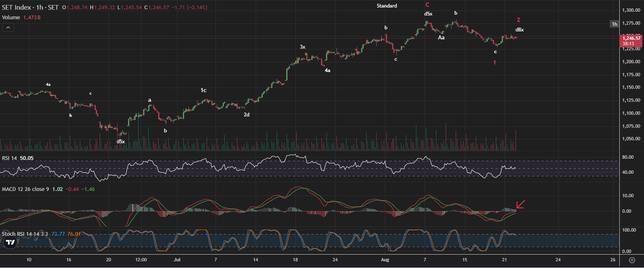Select the 1c chart label
644x268 pixels.
coord(203,90)
